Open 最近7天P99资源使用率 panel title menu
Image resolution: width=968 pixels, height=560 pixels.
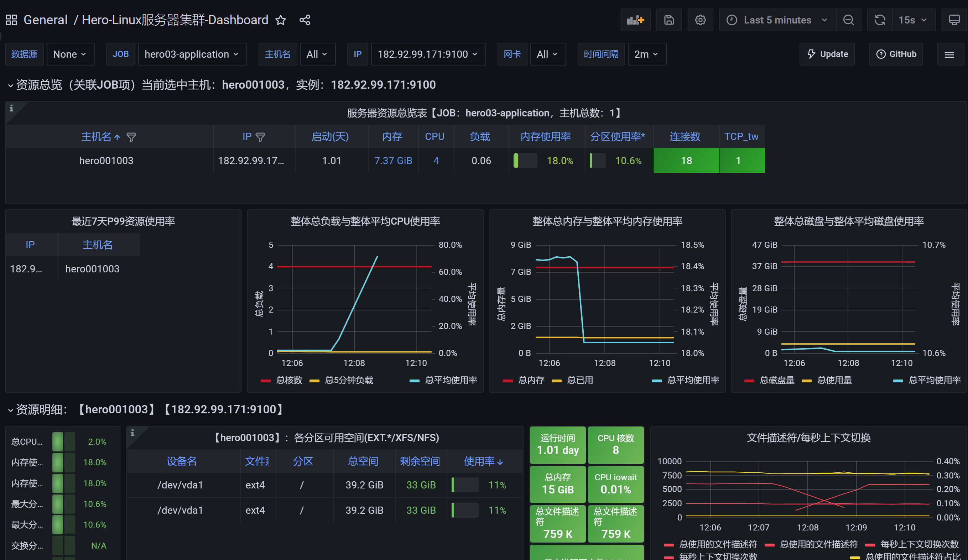coord(123,221)
